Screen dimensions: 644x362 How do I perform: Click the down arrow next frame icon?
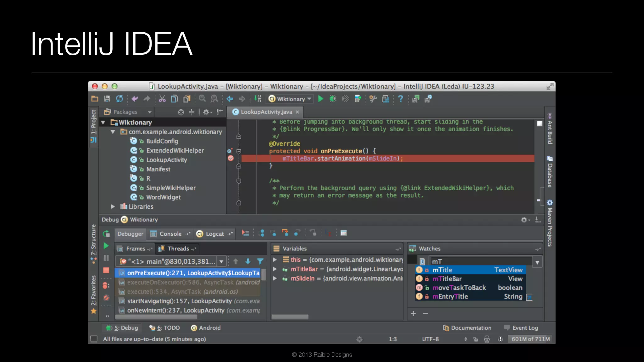248,261
